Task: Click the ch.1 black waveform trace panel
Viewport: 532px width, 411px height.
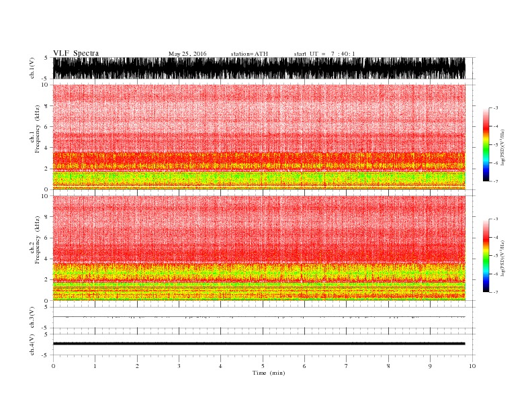Action: point(259,68)
